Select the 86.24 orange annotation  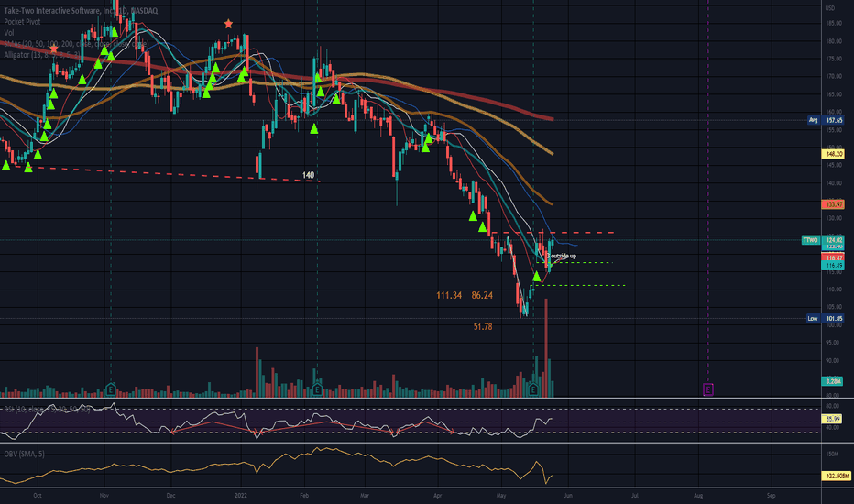(482, 295)
